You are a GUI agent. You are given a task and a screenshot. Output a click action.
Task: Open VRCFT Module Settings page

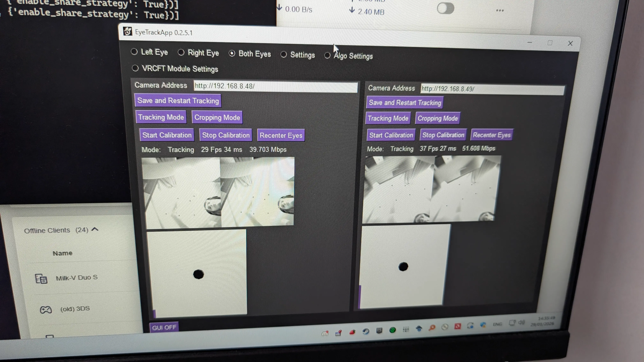135,68
